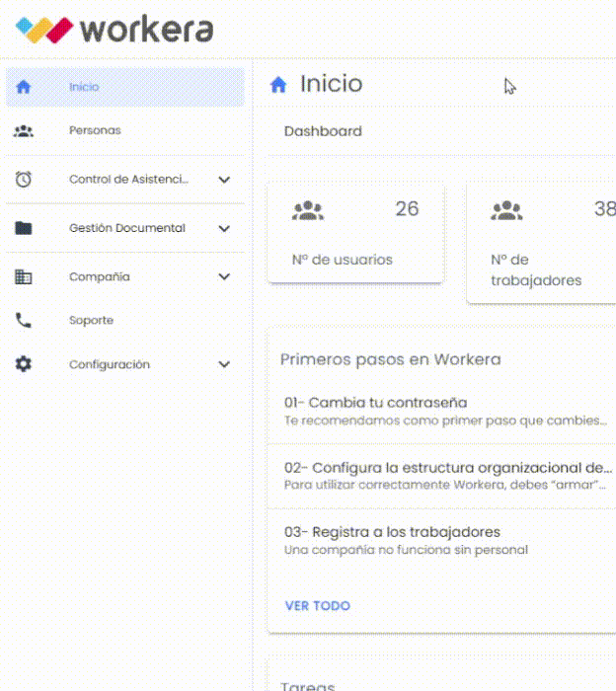Click the home icon in sidebar
Viewport: 616px width, 691px height.
pyautogui.click(x=24, y=87)
